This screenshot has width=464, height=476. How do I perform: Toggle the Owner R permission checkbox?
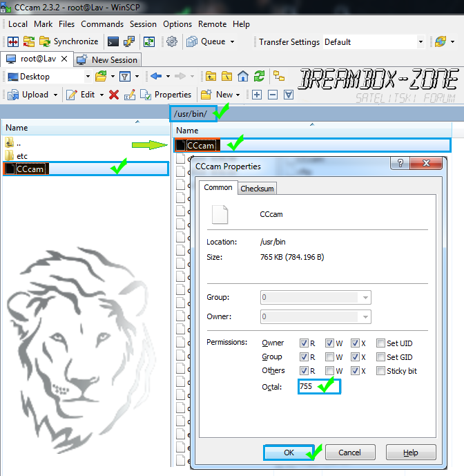click(x=304, y=343)
